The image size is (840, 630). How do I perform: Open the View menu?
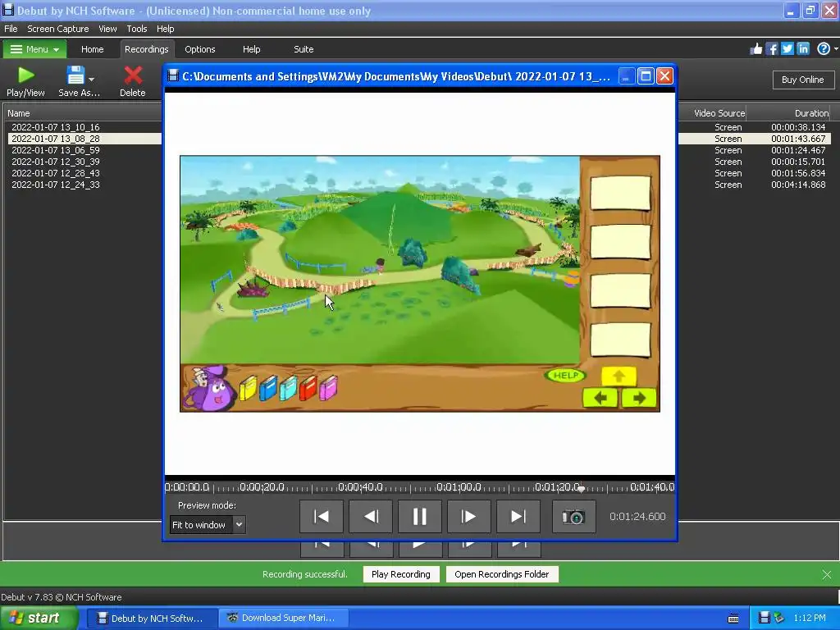107,29
